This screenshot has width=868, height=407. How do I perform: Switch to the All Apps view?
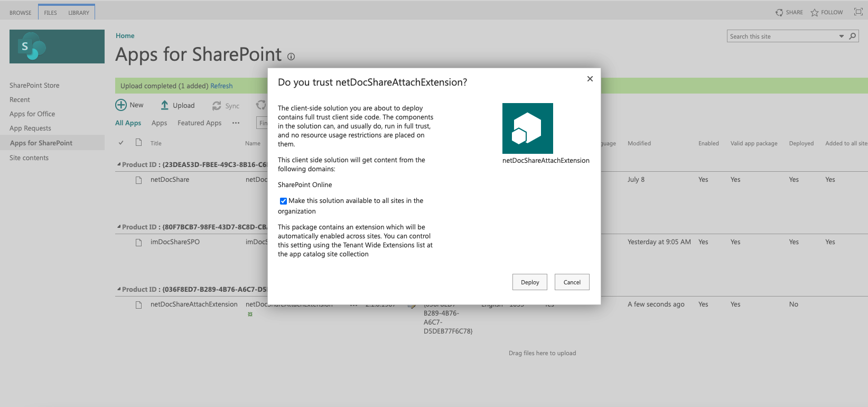pyautogui.click(x=128, y=123)
